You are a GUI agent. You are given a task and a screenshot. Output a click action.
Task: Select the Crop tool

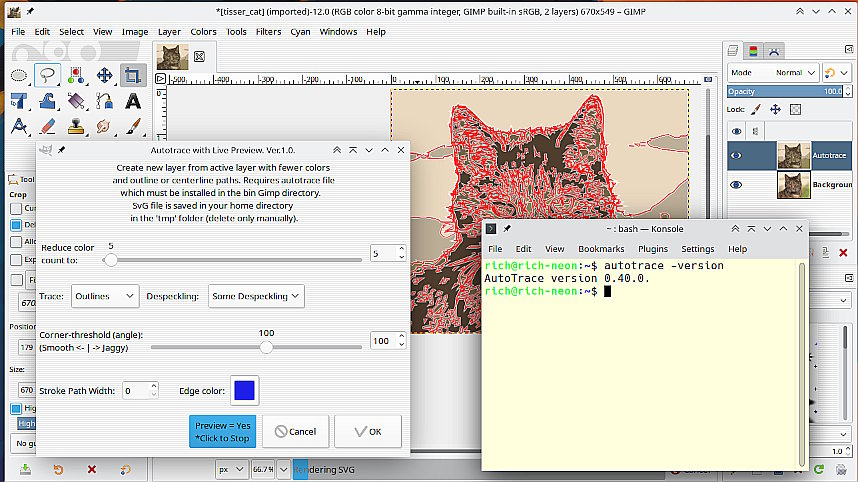click(x=132, y=75)
